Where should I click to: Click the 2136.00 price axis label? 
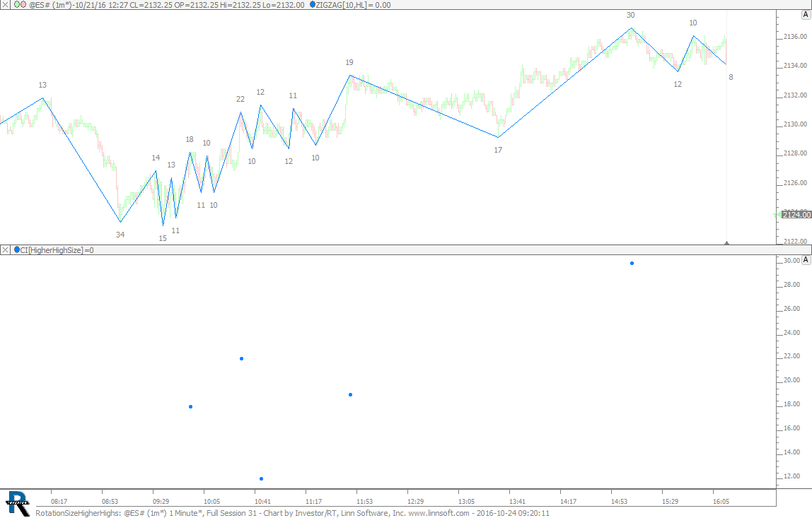point(795,37)
